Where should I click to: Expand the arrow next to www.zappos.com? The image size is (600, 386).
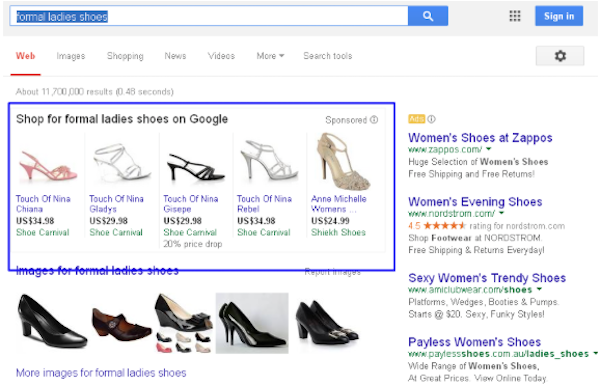pos(489,149)
